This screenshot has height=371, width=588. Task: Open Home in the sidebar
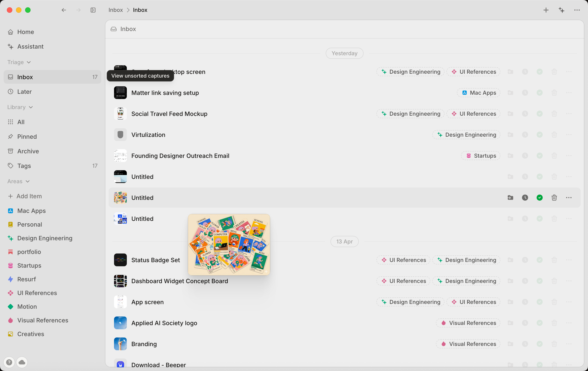coord(52,32)
